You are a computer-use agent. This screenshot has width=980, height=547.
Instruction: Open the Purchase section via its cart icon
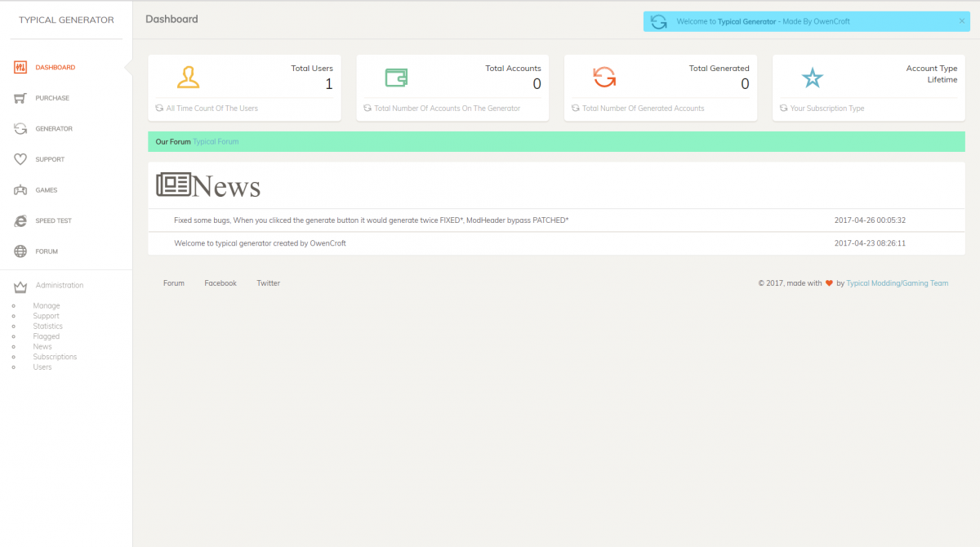(x=20, y=98)
